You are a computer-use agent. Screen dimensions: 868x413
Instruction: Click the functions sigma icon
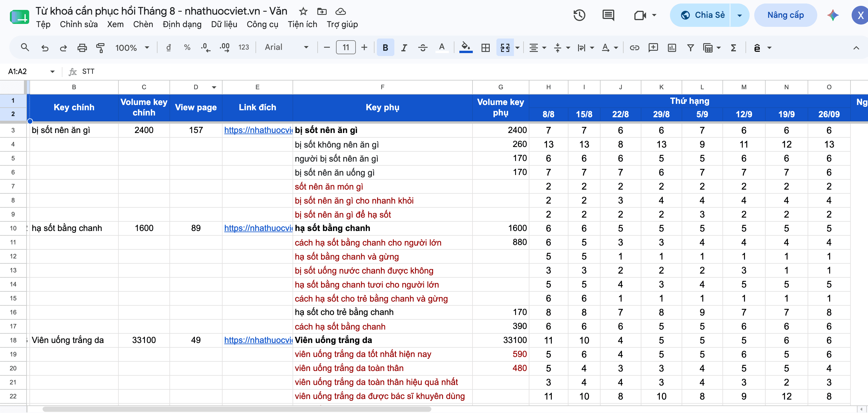(x=733, y=48)
